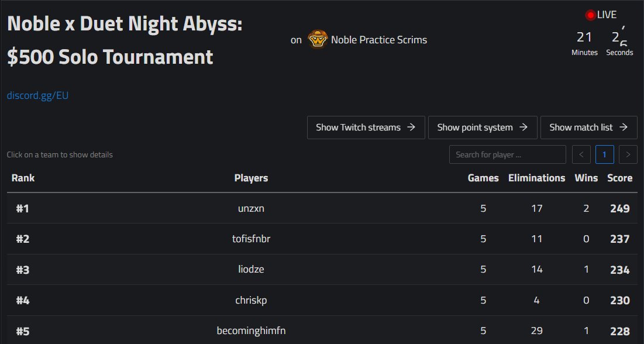Click the Noble Practice Scrims logo icon
This screenshot has width=644, height=344.
pyautogui.click(x=318, y=39)
